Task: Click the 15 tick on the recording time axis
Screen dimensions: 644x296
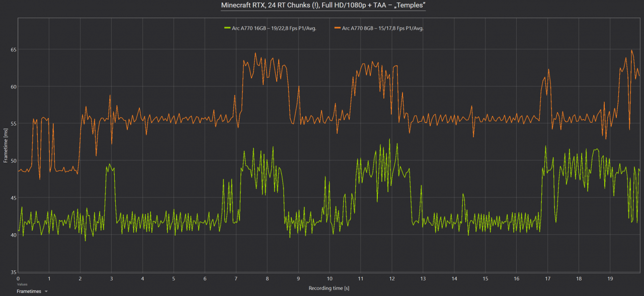Action: (486, 278)
